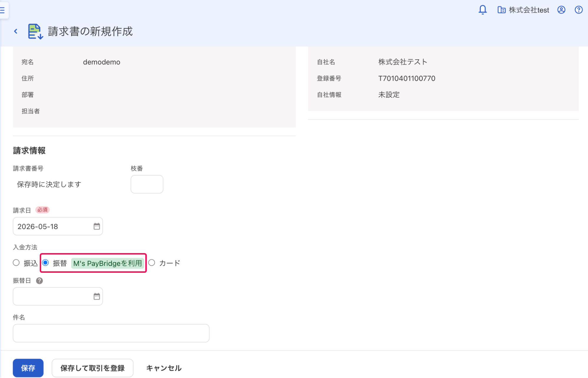The image size is (588, 378).
Task: Select 振込 payment method
Action: click(16, 263)
